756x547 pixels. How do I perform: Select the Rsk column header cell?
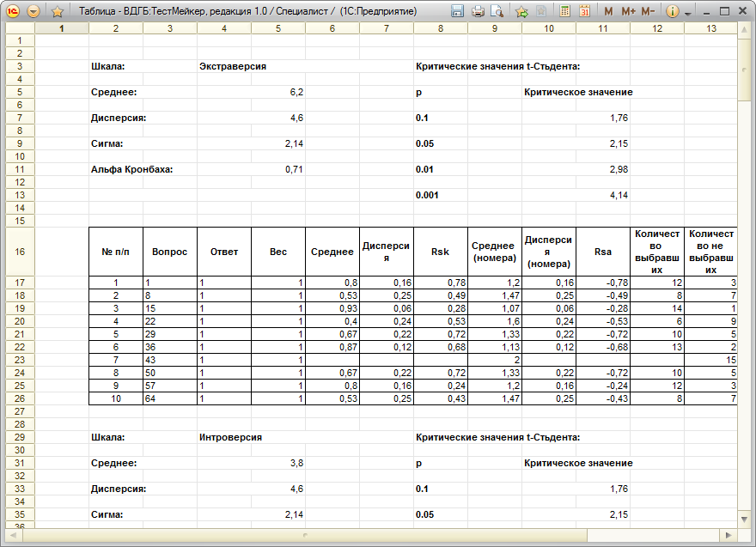tap(440, 252)
